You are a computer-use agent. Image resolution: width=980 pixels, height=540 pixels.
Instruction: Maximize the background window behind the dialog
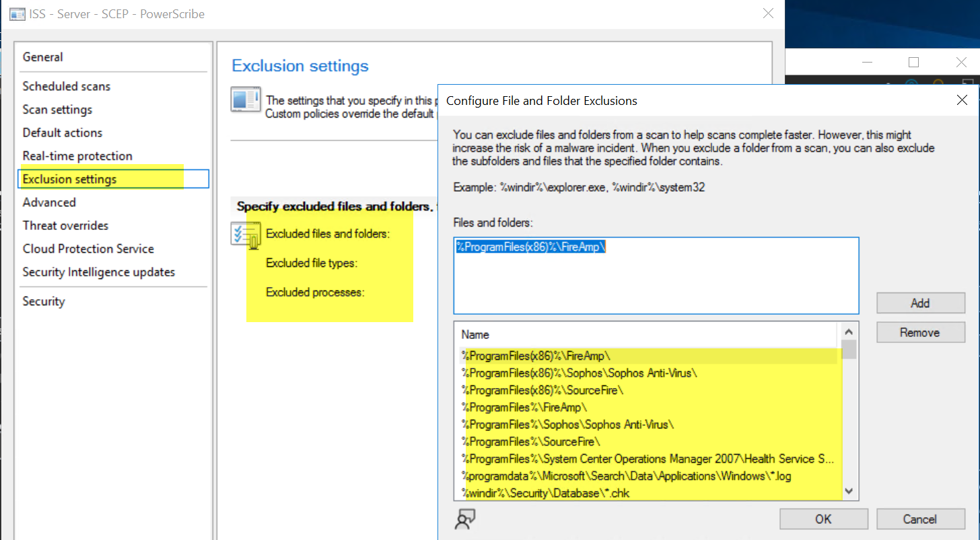[x=913, y=63]
